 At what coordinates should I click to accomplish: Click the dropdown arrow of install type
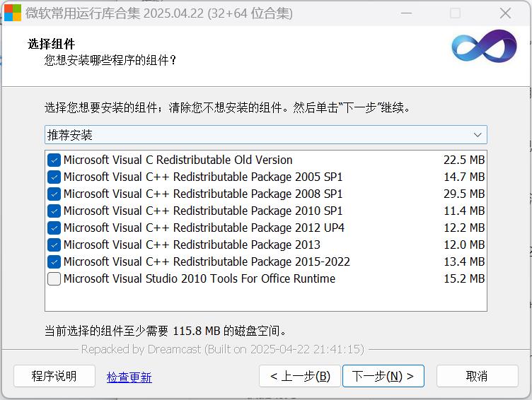[x=478, y=134]
